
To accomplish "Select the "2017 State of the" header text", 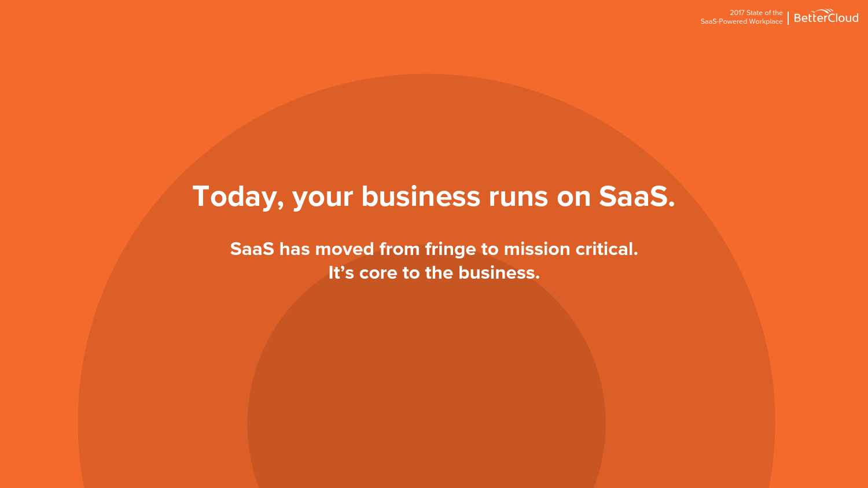I will (756, 13).
